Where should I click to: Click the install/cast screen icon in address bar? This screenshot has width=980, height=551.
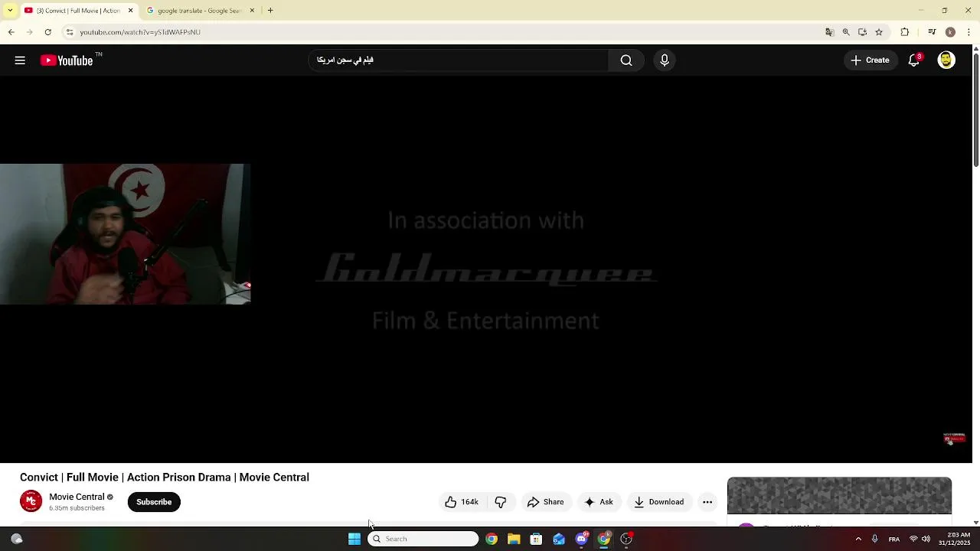coord(862,32)
